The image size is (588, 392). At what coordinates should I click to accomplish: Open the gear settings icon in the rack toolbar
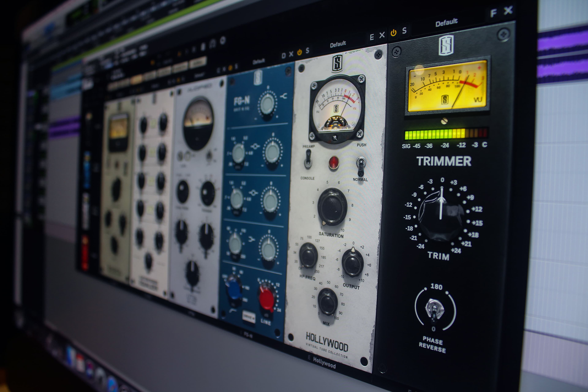[223, 40]
